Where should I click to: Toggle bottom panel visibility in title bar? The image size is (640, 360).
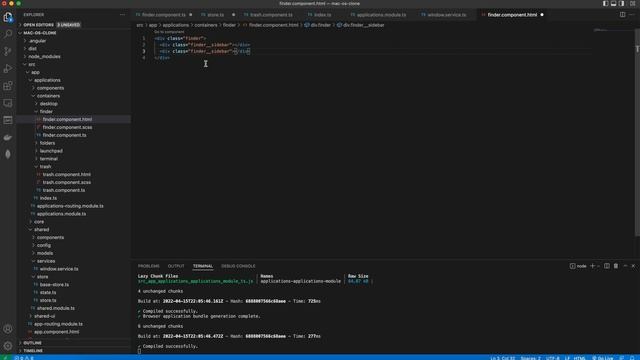613,3
